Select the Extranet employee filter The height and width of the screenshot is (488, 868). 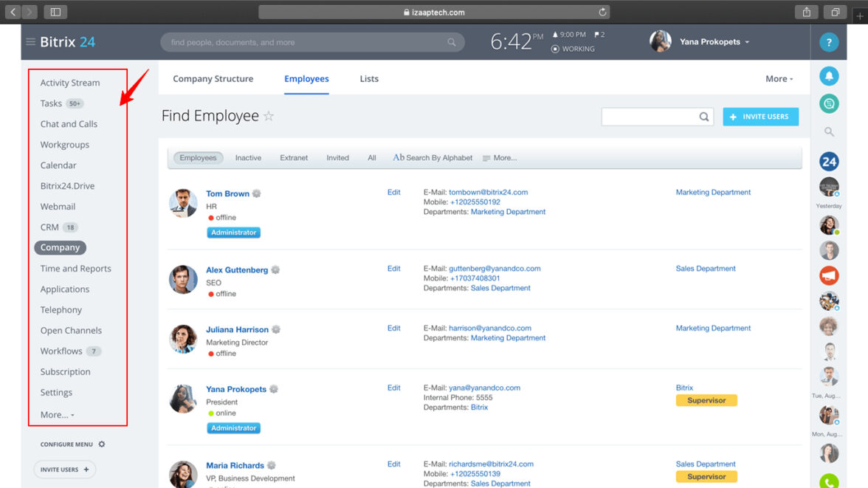click(294, 158)
